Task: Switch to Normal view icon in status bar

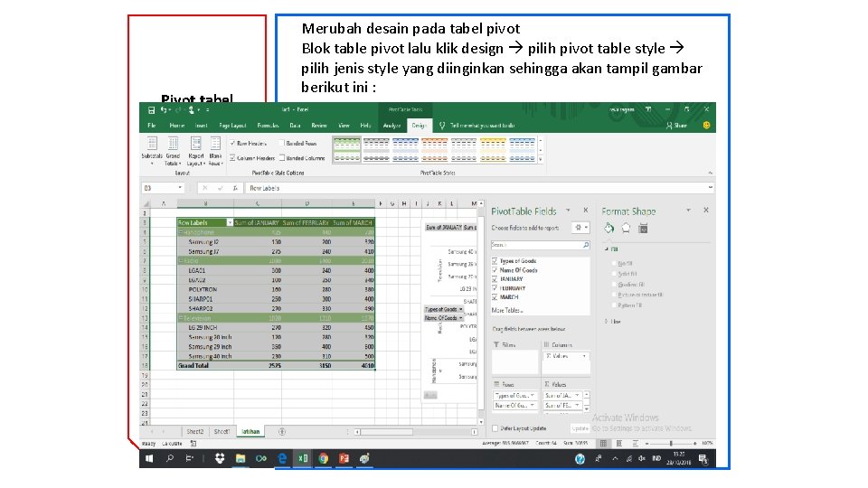Action: (x=603, y=443)
